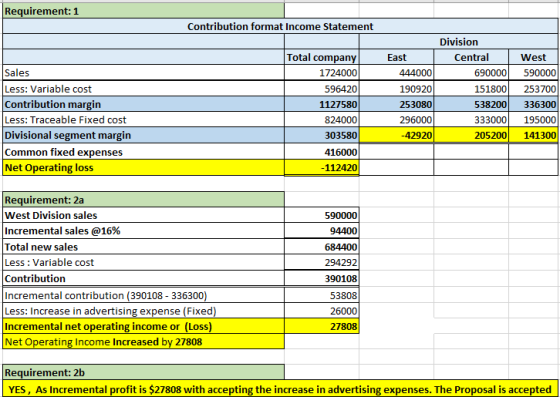Image resolution: width=560 pixels, height=397 pixels.
Task: Click the 'Divisional segment margin' row label
Action: tap(144, 135)
